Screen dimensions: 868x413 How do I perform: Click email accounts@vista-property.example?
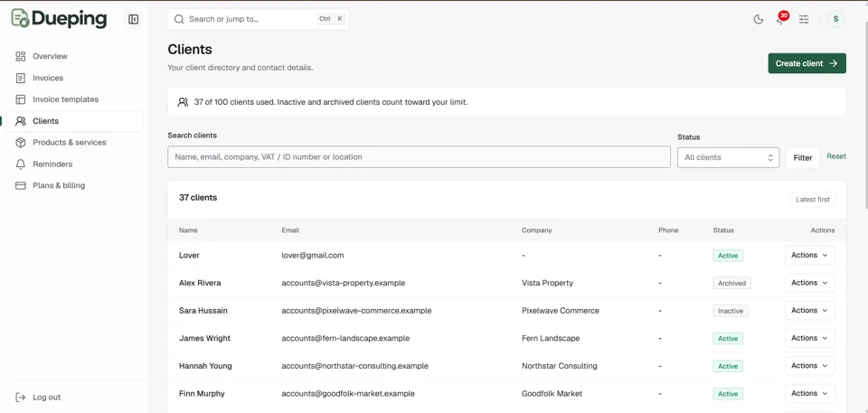point(344,283)
